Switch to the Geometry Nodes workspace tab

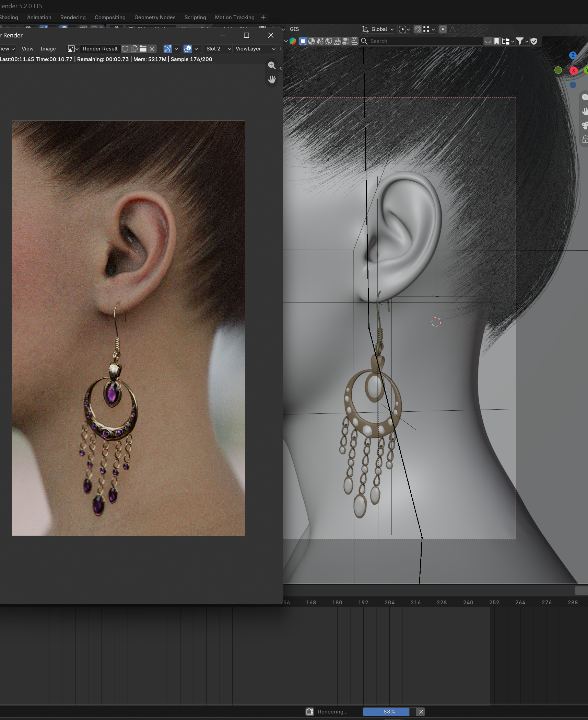tap(155, 18)
